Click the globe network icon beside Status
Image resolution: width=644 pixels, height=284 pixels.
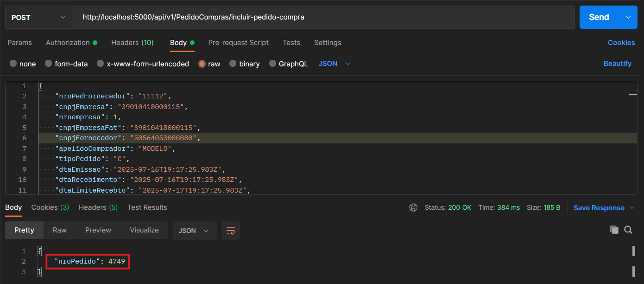point(413,207)
